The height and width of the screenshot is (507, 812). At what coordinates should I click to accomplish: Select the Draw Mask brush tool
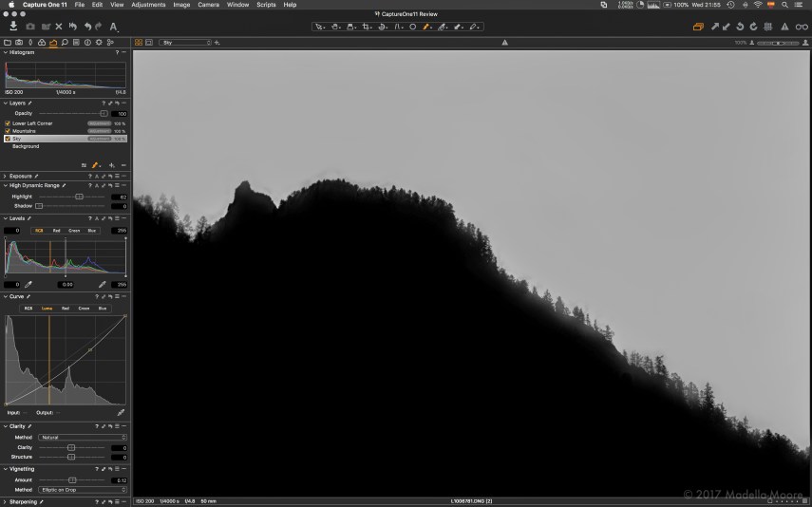point(426,27)
